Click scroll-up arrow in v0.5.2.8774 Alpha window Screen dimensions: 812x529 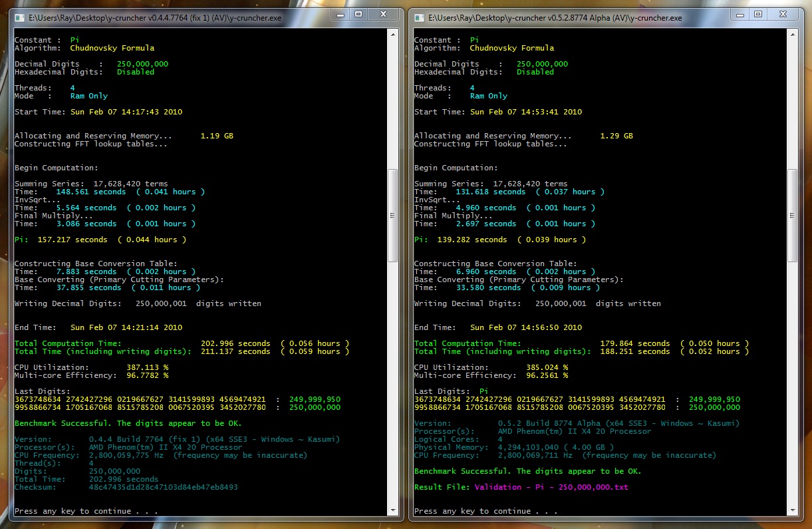coord(793,35)
